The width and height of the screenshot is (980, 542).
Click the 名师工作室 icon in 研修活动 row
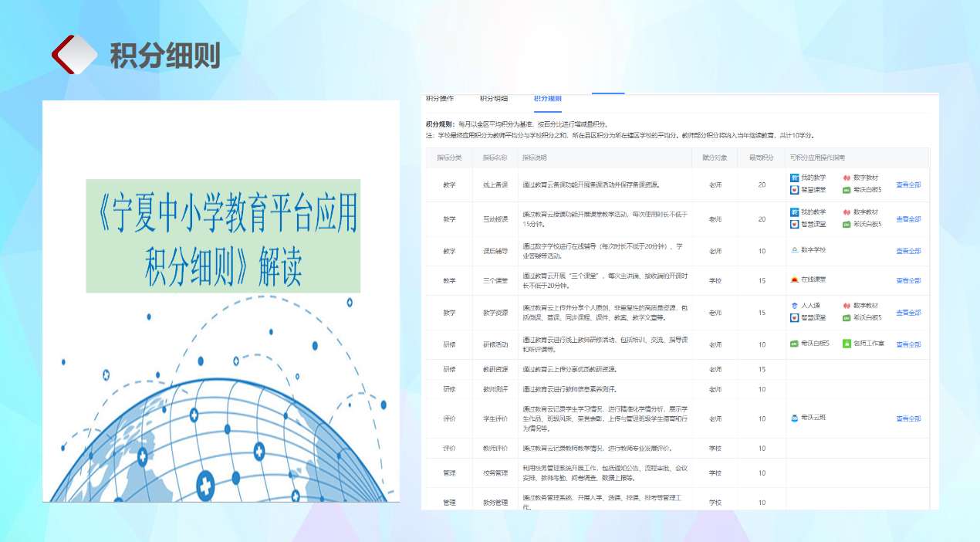846,344
